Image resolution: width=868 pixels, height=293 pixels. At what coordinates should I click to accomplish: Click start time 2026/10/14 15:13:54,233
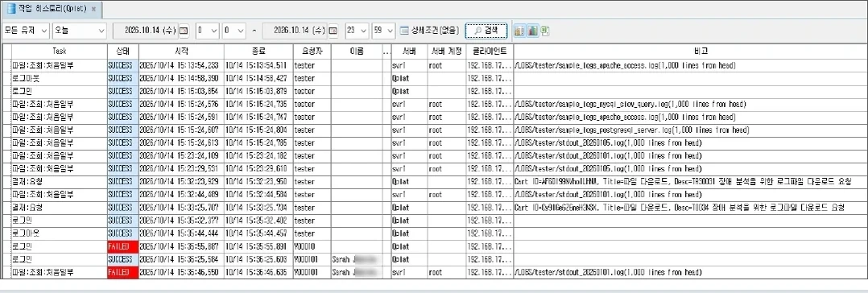coord(181,65)
